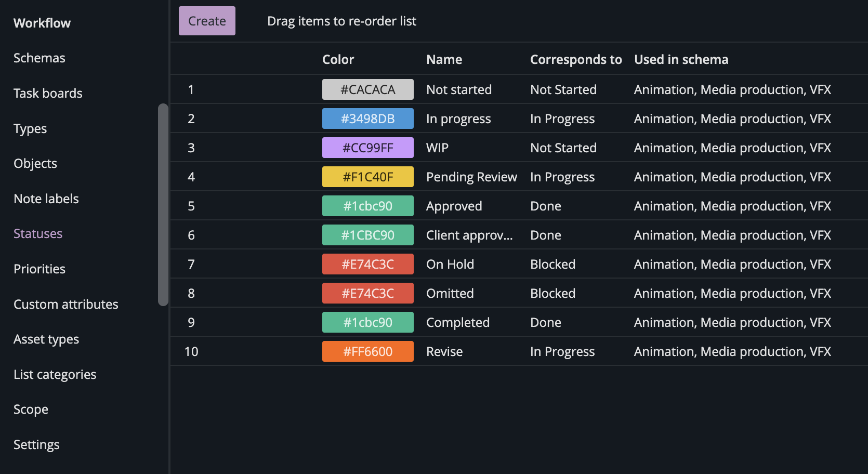Viewport: 868px width, 474px height.
Task: Click the #FF6600 orange swatch for Revise
Action: [x=367, y=351]
